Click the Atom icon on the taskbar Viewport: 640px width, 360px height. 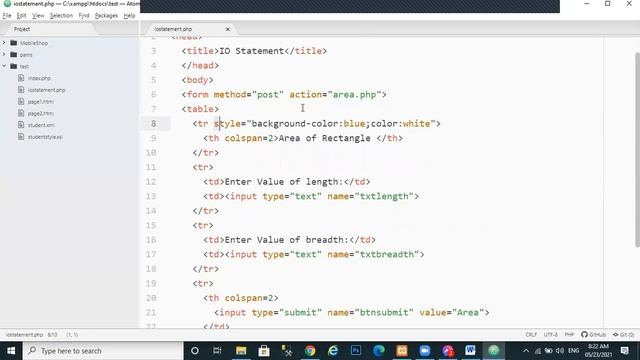493,351
